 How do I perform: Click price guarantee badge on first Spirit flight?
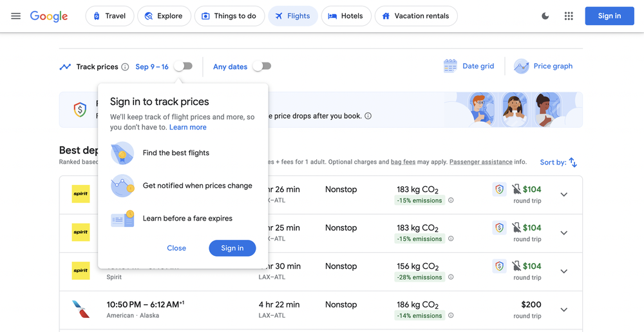(500, 190)
